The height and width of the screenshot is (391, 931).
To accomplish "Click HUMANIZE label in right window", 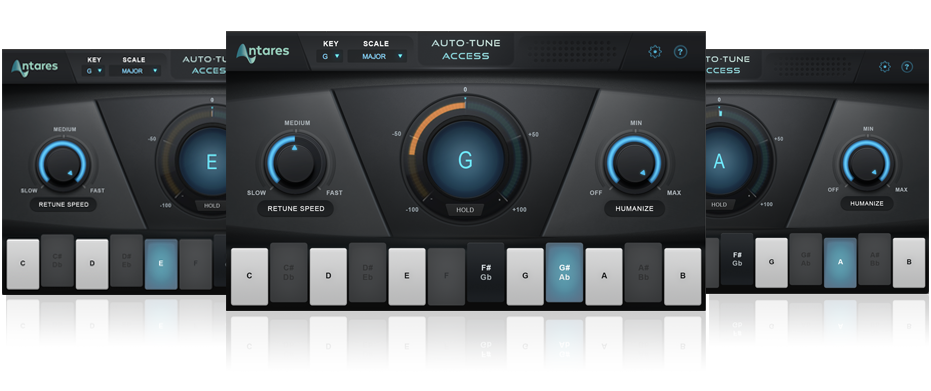I will click(x=867, y=203).
